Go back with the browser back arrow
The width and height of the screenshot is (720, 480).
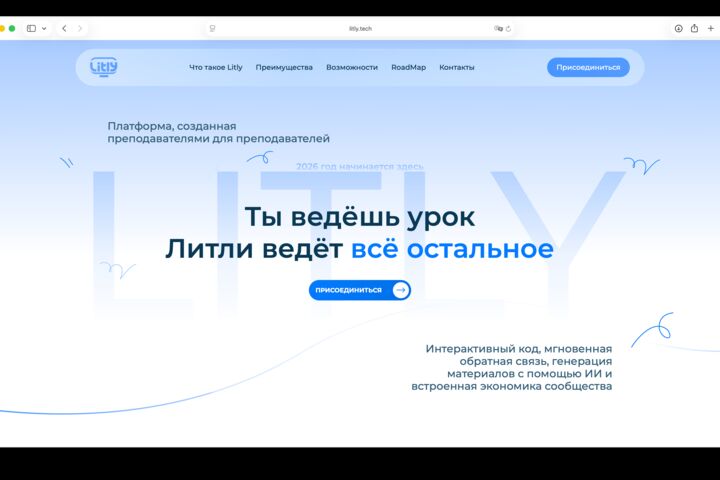(64, 28)
